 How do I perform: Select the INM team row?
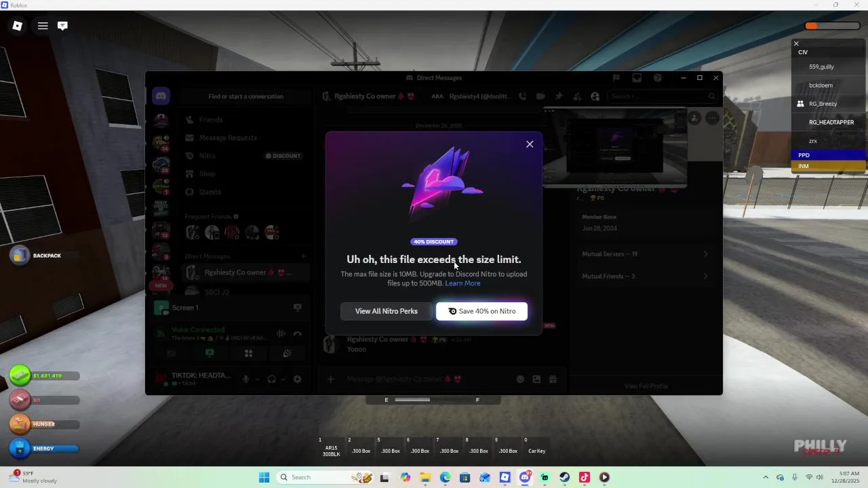tap(828, 166)
